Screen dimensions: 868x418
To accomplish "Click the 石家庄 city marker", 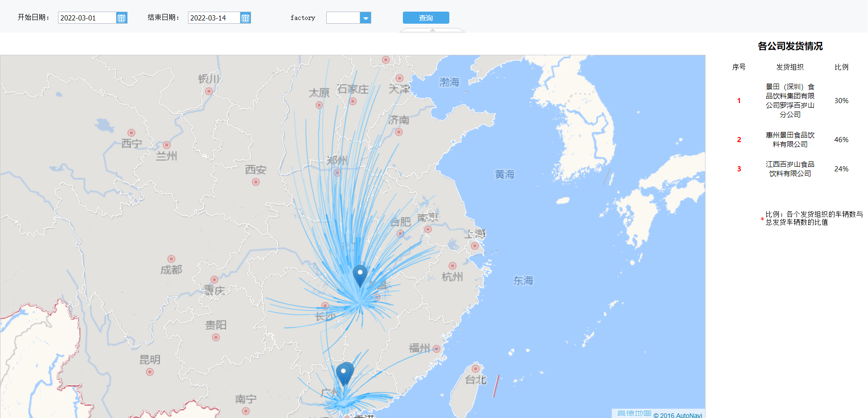I will [x=353, y=101].
